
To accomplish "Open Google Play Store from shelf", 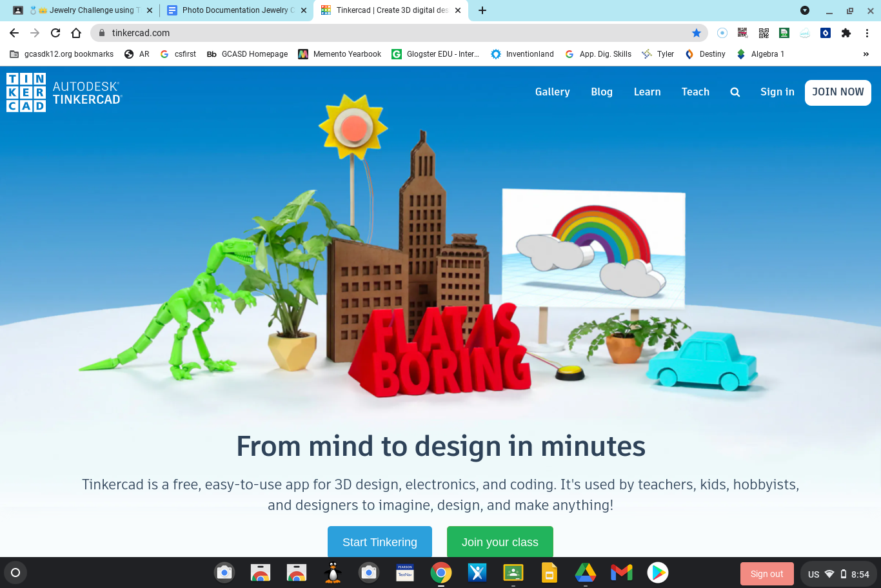I will tap(658, 573).
